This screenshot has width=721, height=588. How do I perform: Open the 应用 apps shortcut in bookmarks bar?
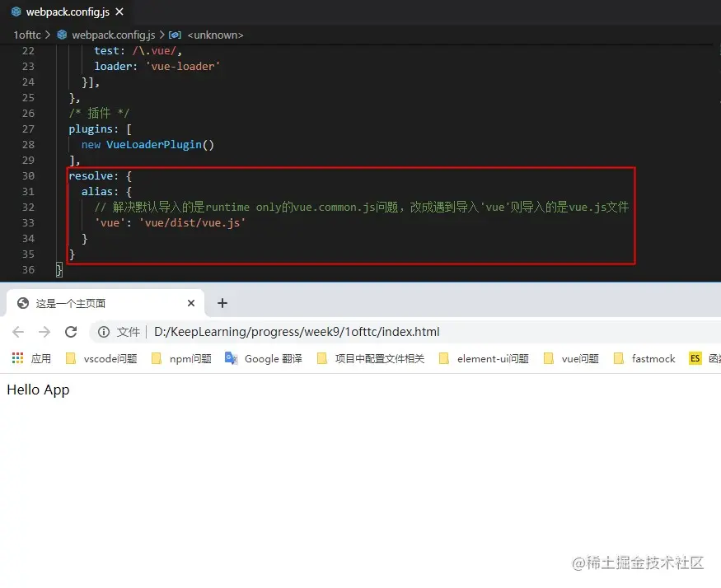[x=31, y=358]
